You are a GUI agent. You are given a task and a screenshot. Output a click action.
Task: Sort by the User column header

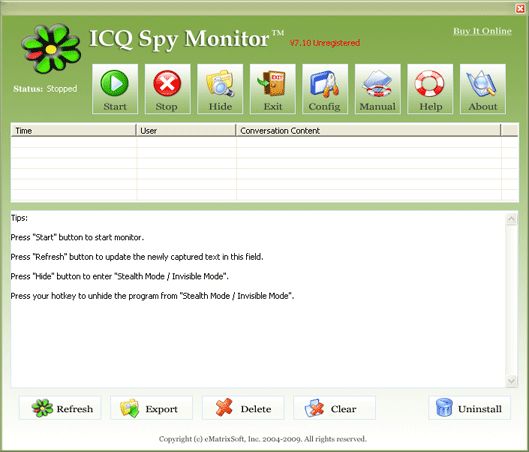click(186, 130)
